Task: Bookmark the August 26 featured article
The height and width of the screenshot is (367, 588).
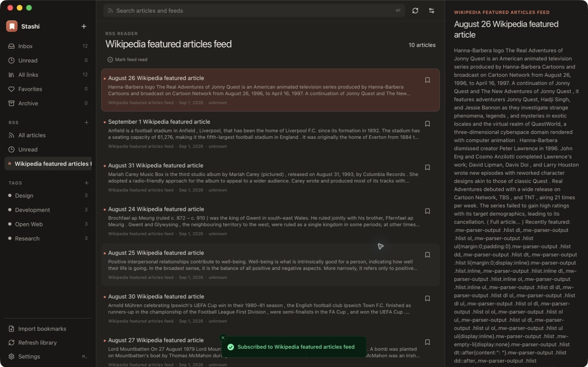Action: click(x=428, y=80)
